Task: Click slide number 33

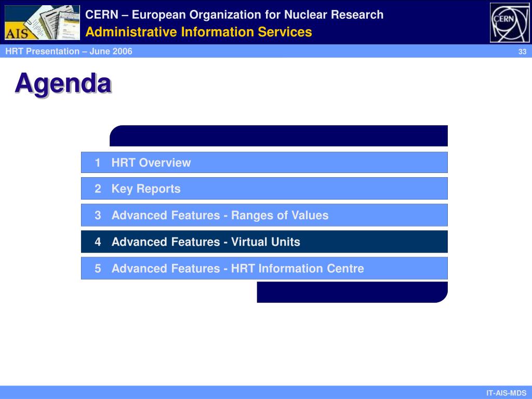Action: click(x=522, y=51)
